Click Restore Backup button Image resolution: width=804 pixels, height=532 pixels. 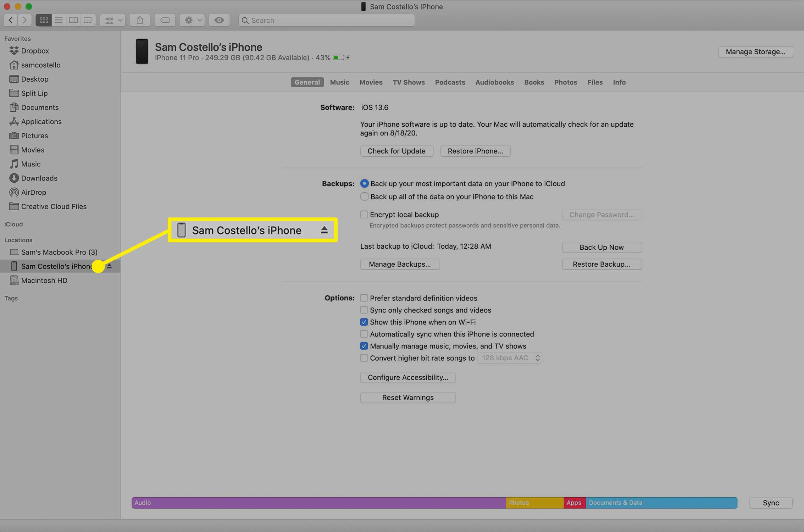pos(601,264)
